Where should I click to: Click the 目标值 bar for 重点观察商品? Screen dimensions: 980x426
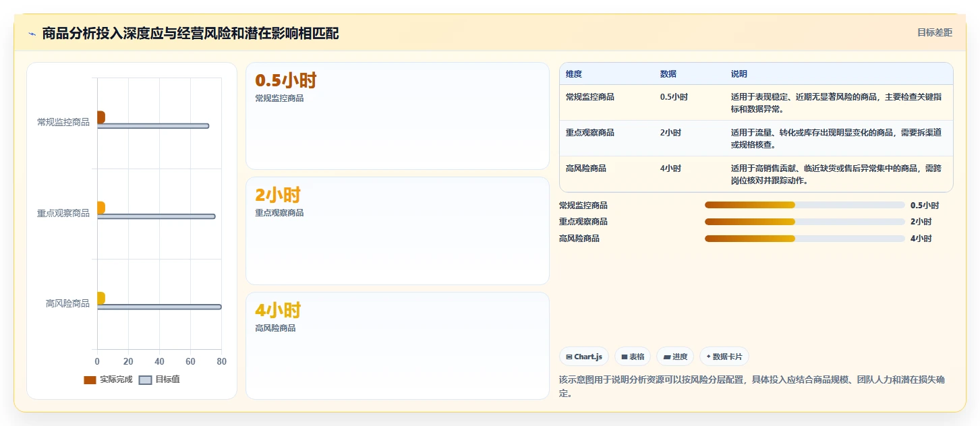click(156, 216)
